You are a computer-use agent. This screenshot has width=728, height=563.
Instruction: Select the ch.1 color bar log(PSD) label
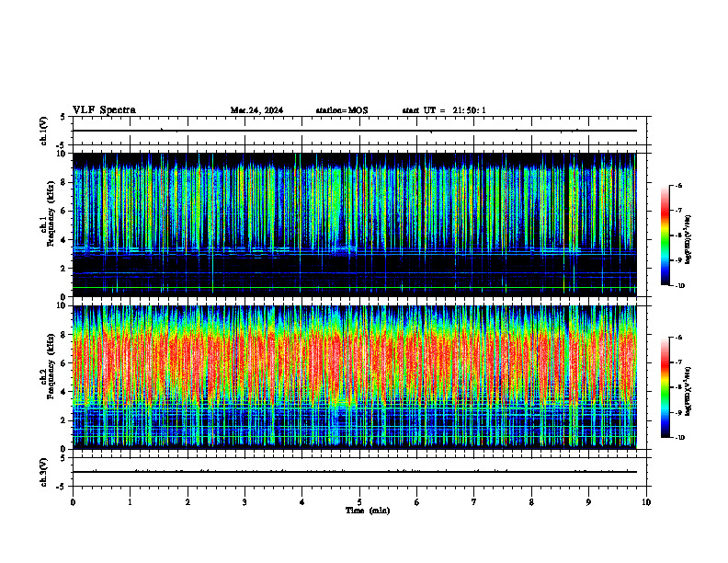pos(688,240)
